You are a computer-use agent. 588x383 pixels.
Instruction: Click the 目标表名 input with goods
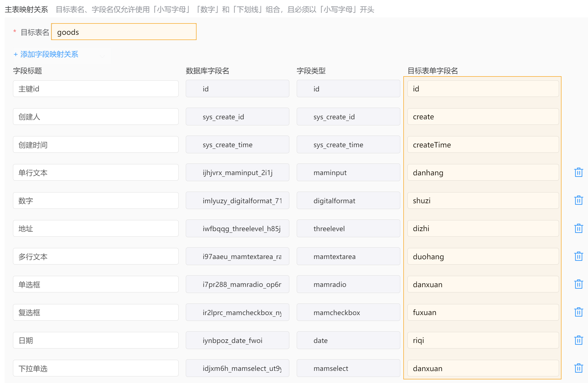tap(124, 32)
